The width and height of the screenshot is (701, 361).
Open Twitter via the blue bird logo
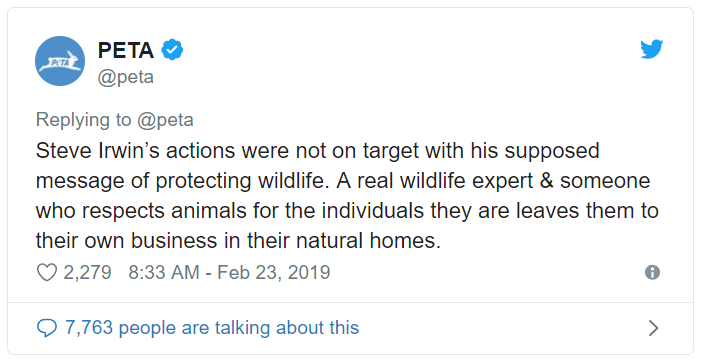click(x=651, y=49)
